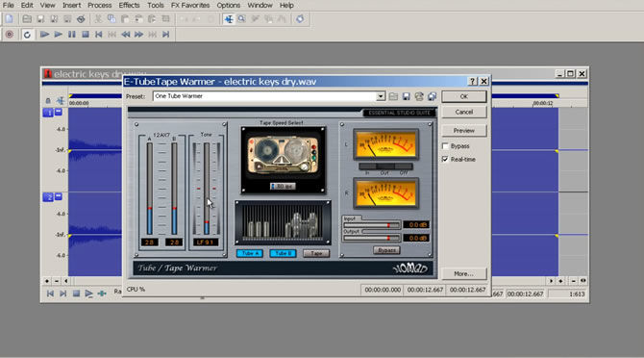644x358 pixels.
Task: Click Rewind in main transport bar
Action: click(125, 34)
